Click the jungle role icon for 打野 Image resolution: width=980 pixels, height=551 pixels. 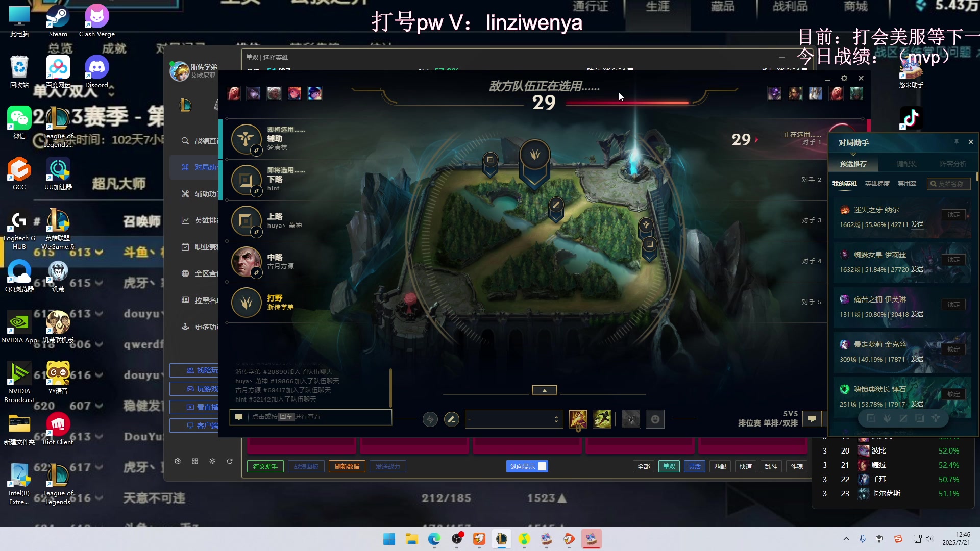click(x=247, y=303)
